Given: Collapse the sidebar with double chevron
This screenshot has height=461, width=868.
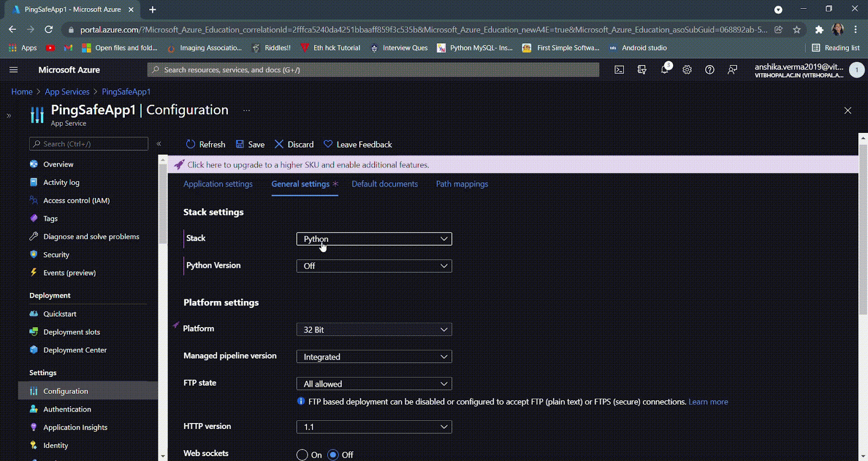Looking at the screenshot, I should [159, 144].
